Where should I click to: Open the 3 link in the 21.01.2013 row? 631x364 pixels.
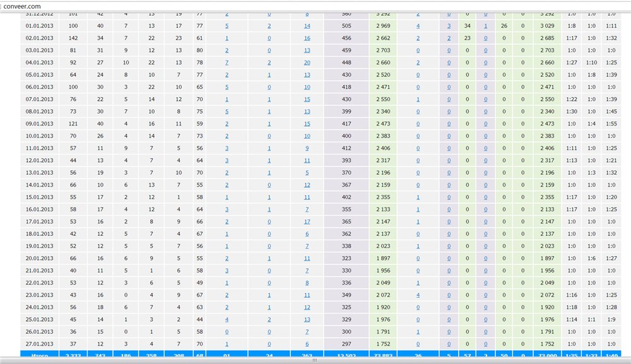click(x=227, y=271)
